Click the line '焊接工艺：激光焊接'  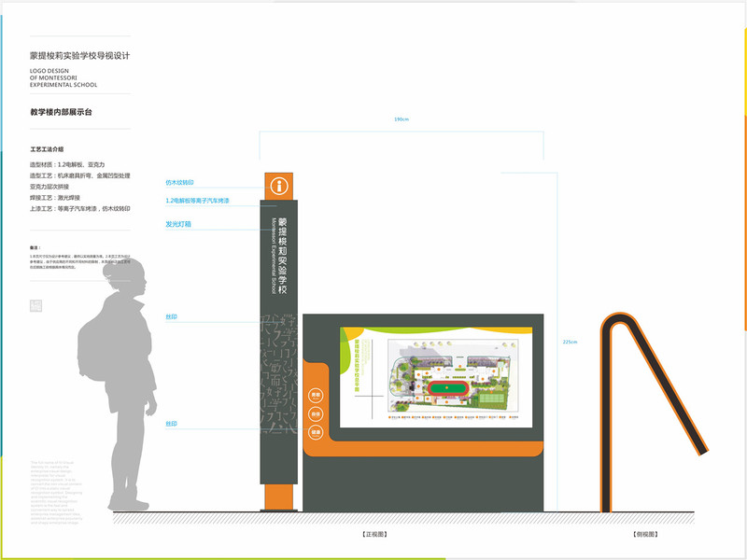55,198
